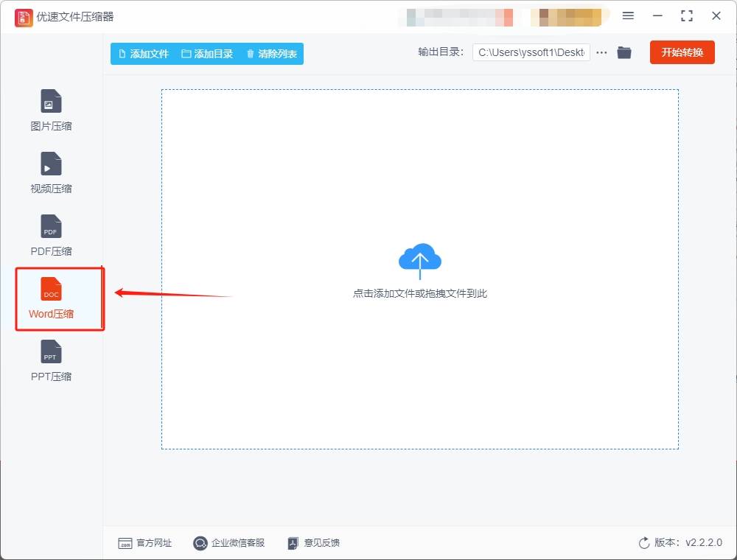Screen dimensions: 737x560
Task: Select the 视频压缩 video compression tool
Action: click(51, 173)
